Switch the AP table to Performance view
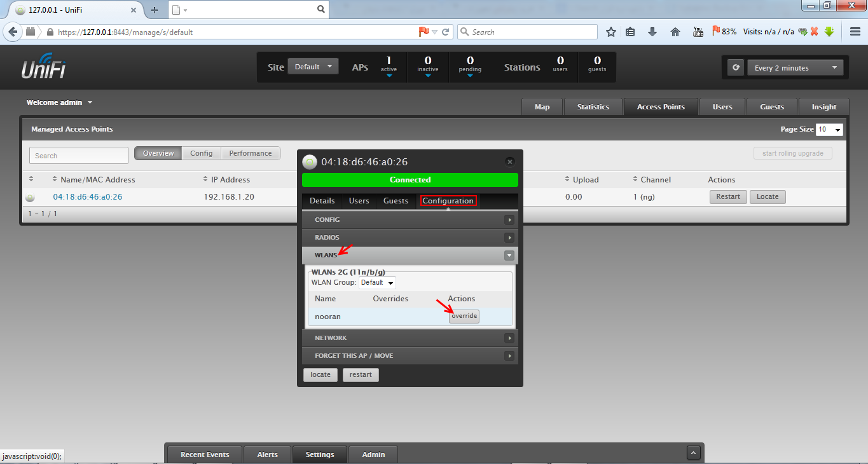The width and height of the screenshot is (868, 464). click(x=251, y=153)
